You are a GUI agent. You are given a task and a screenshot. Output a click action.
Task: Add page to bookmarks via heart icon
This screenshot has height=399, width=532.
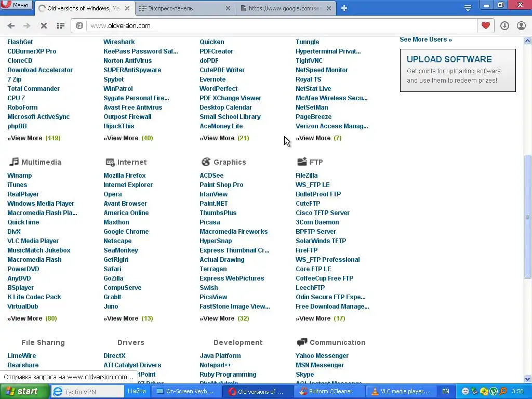486,25
